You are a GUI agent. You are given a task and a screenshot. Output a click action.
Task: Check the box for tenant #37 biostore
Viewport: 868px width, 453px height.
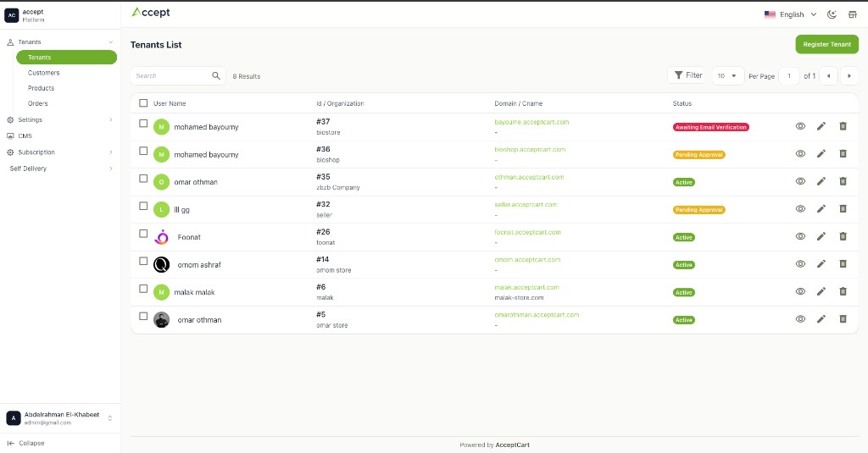[x=143, y=124]
